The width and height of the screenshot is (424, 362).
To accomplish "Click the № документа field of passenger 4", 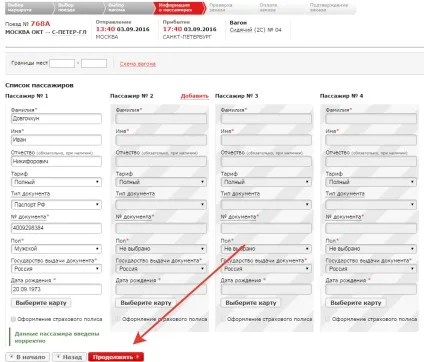I will coord(371,228).
